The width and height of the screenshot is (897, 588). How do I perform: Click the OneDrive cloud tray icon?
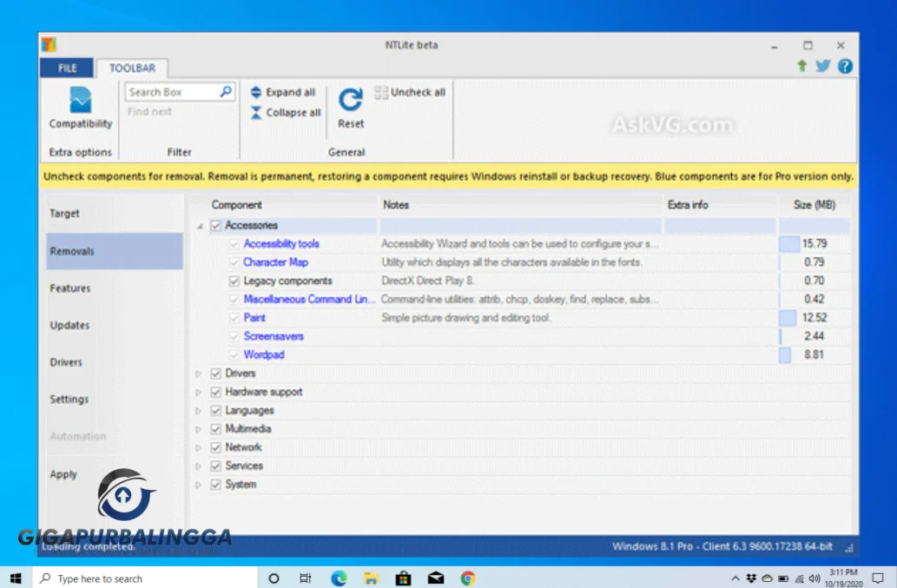click(x=767, y=578)
